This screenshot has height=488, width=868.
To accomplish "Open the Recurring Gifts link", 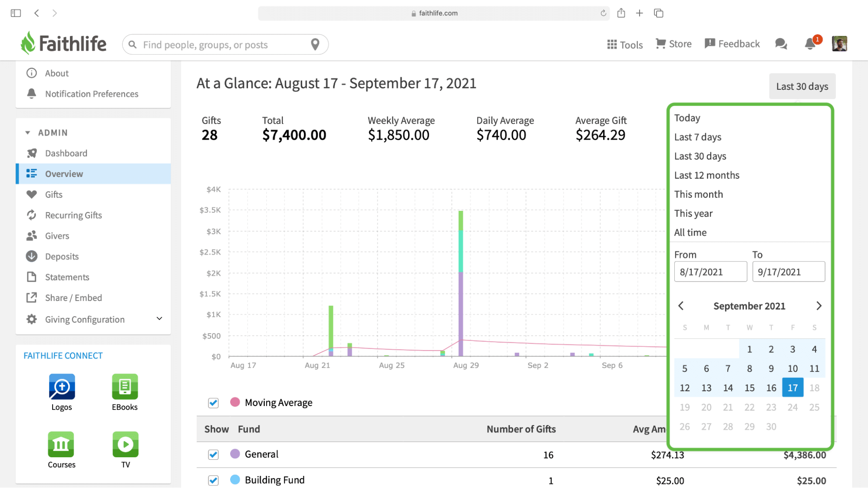I will pyautogui.click(x=73, y=215).
